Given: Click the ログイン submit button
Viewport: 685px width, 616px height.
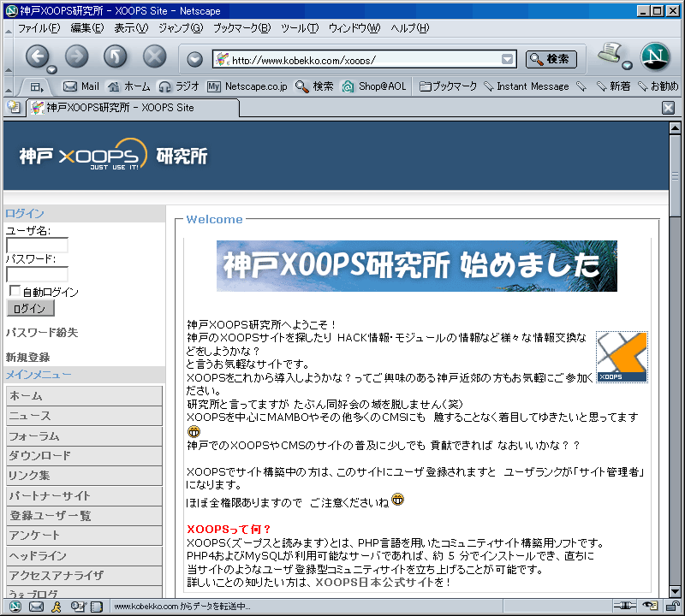Looking at the screenshot, I should pos(31,308).
